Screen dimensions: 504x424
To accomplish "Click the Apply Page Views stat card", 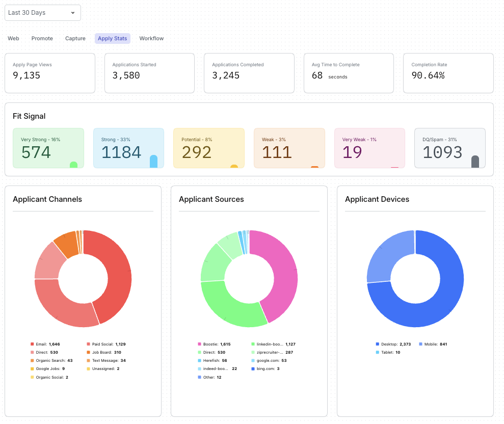I will pyautogui.click(x=50, y=73).
